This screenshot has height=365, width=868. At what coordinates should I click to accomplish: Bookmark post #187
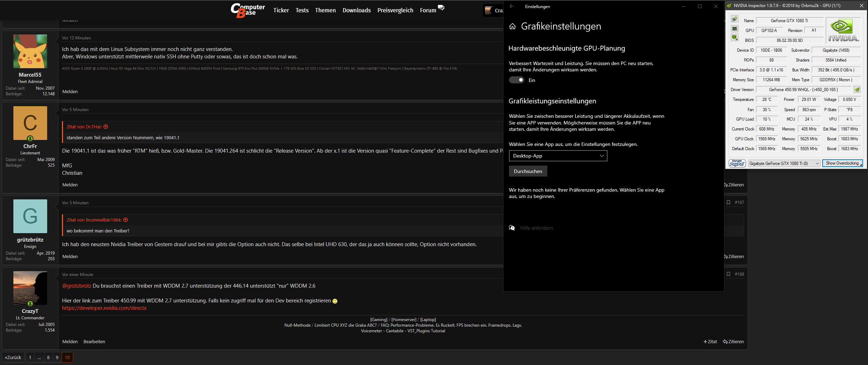728,202
